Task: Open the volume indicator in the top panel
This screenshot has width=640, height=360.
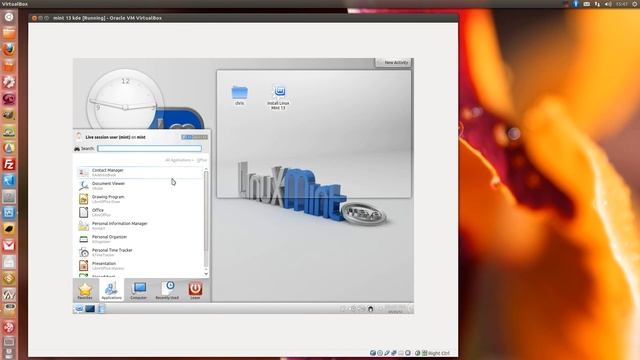Action: pyautogui.click(x=608, y=4)
